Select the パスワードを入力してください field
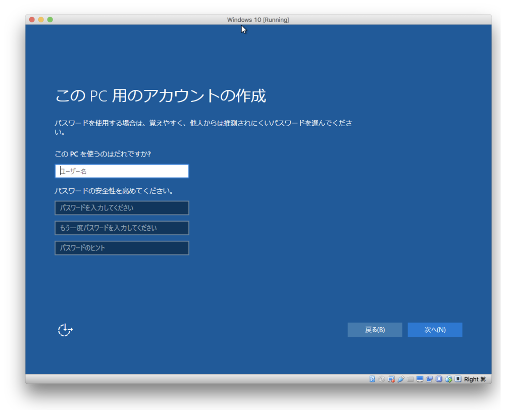This screenshot has height=420, width=517. [x=121, y=207]
